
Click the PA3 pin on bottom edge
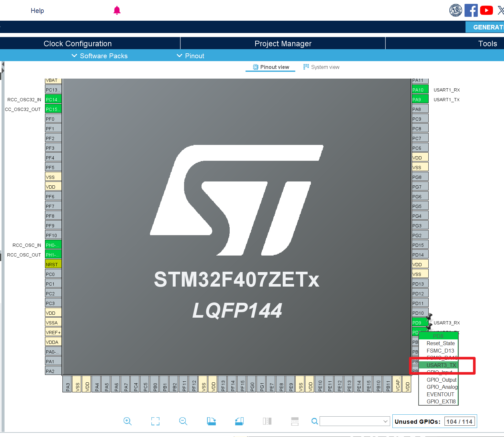tap(67, 384)
